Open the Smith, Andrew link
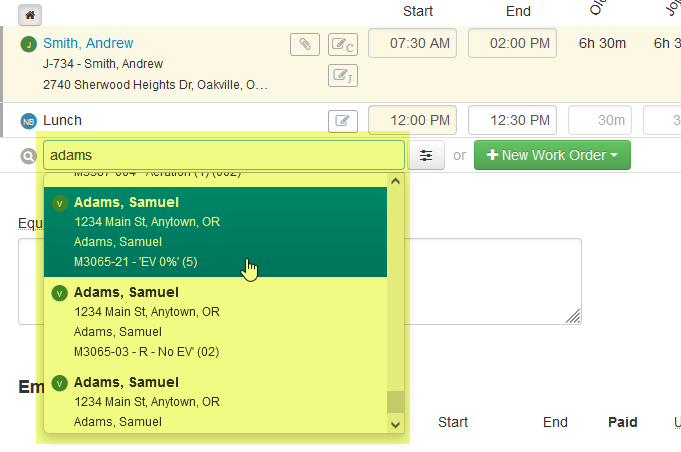The image size is (681, 452). 88,44
